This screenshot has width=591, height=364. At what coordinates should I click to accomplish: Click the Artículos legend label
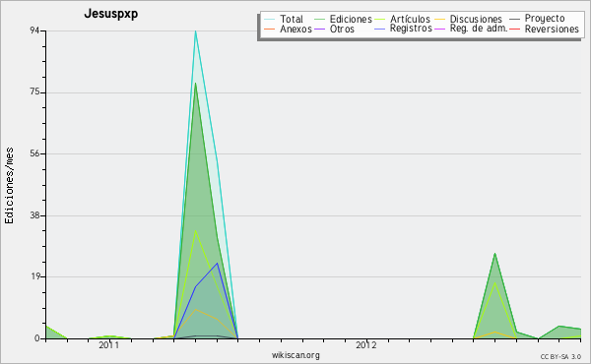coord(410,19)
